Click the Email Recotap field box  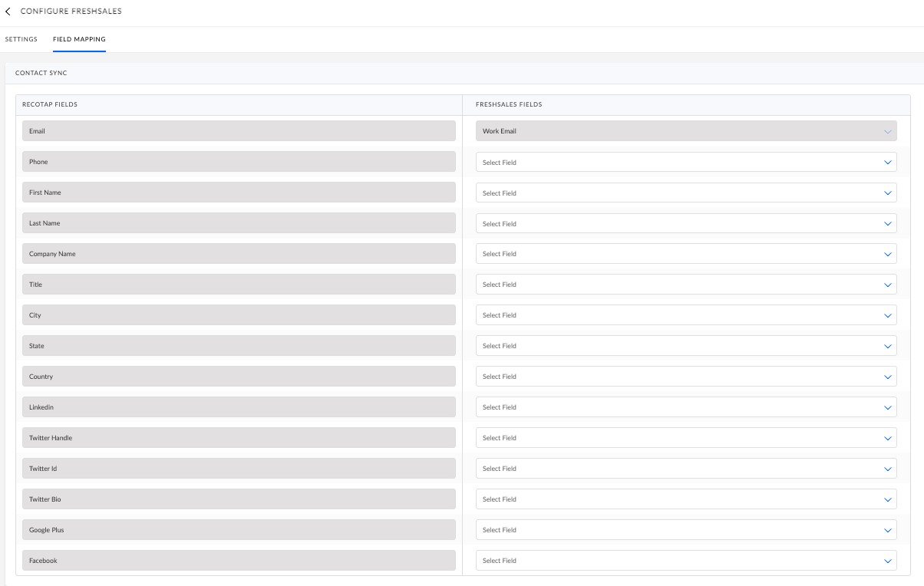[239, 131]
